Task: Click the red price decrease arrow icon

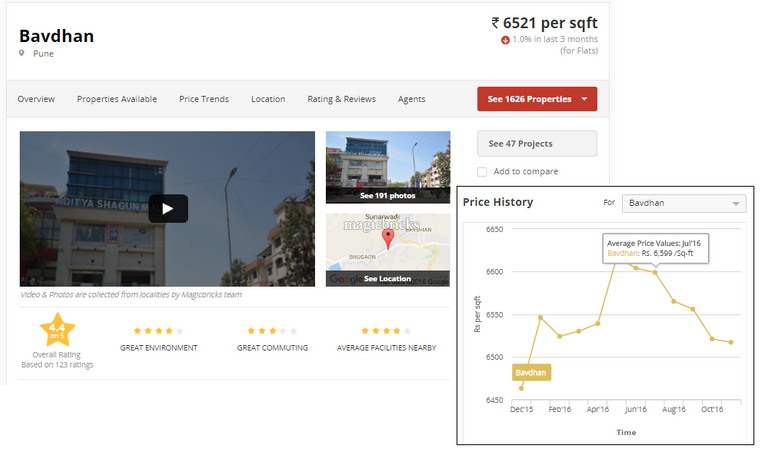Action: click(506, 40)
